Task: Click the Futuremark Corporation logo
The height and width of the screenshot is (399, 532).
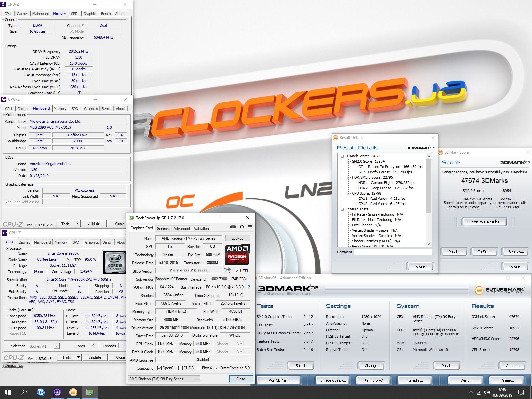Action: point(500,290)
